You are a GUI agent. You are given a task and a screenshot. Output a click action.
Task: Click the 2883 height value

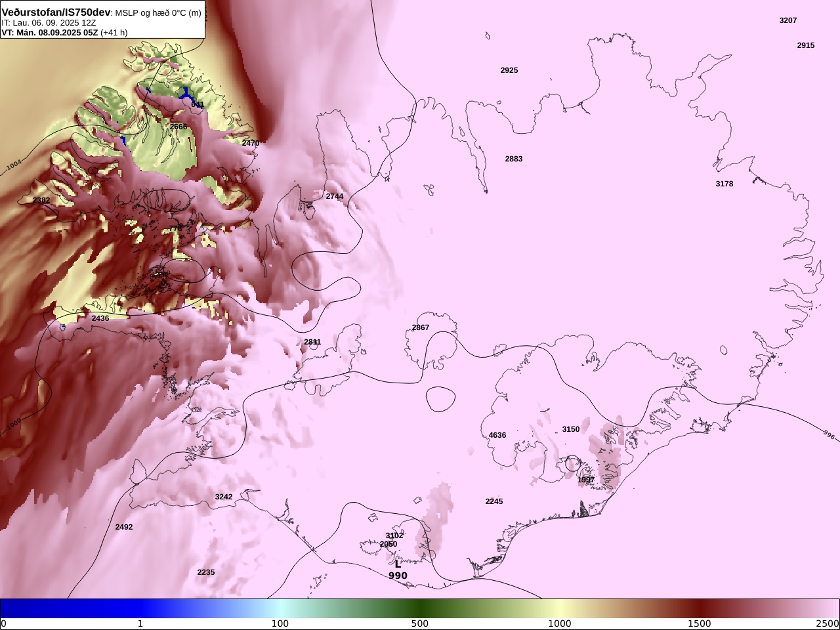pos(514,159)
